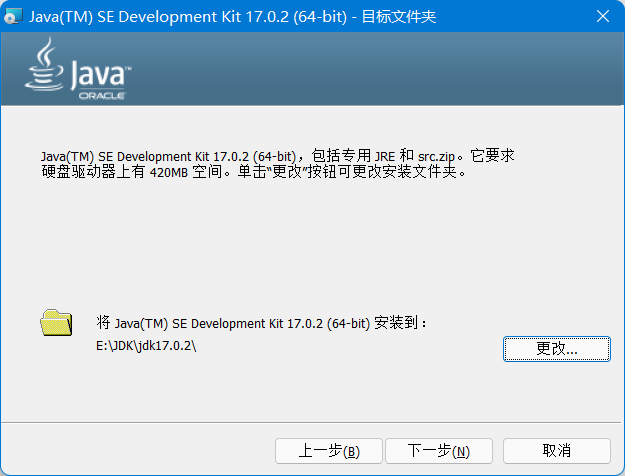
Task: Click the window title 目标文件夹 text
Action: tap(399, 17)
